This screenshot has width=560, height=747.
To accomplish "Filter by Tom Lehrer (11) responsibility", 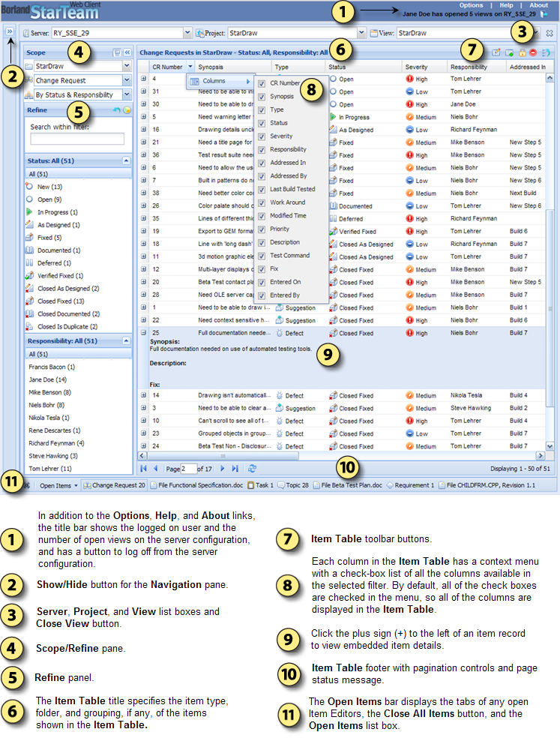I will [x=50, y=469].
